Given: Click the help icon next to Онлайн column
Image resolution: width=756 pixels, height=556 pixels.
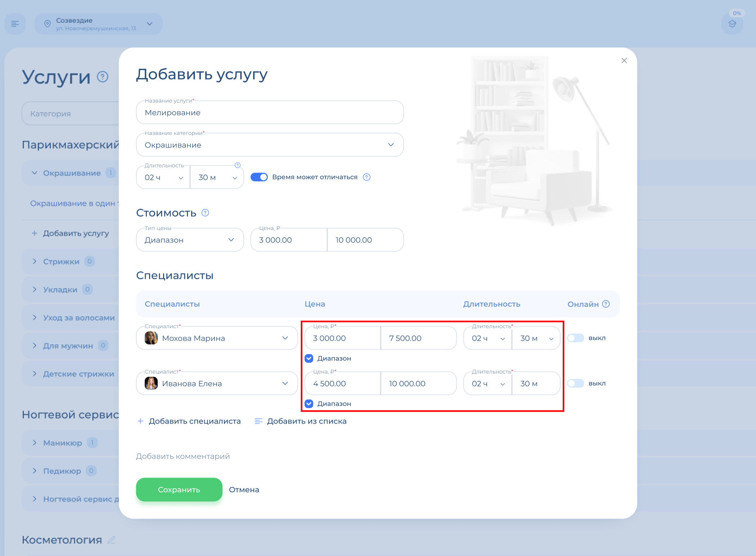Looking at the screenshot, I should click(606, 304).
